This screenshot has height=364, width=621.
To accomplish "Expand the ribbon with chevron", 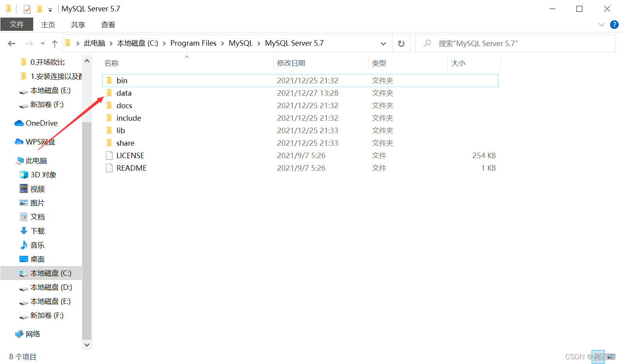I will point(601,25).
